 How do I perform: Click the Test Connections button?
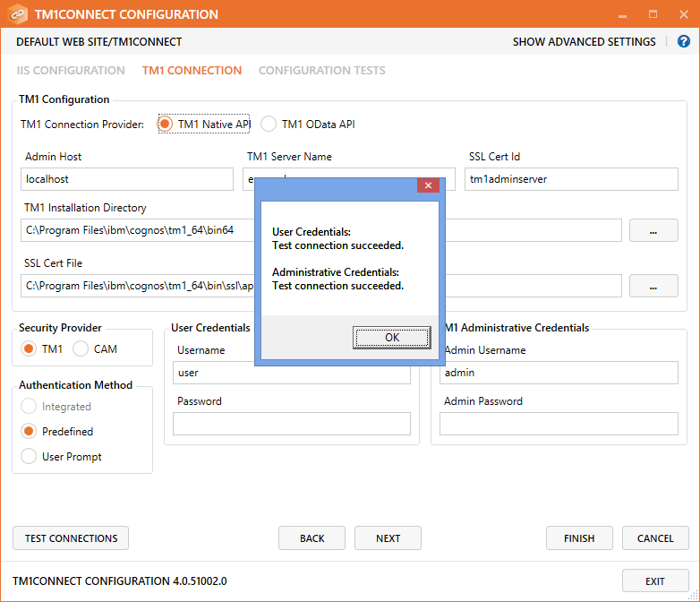tap(71, 538)
